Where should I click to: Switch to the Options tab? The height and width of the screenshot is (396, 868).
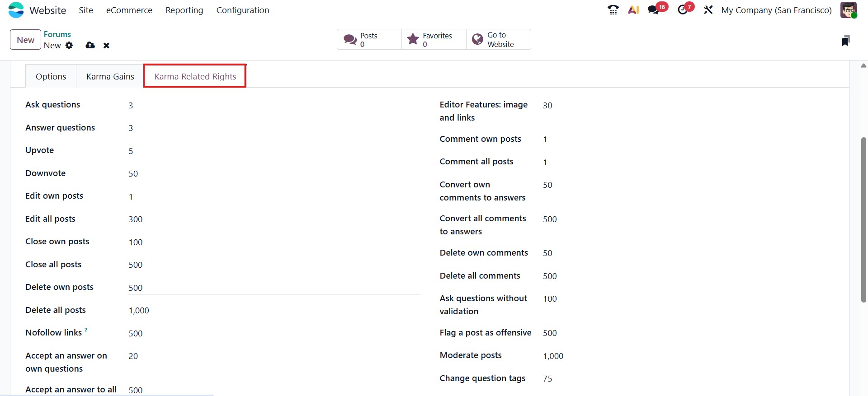[x=51, y=76]
